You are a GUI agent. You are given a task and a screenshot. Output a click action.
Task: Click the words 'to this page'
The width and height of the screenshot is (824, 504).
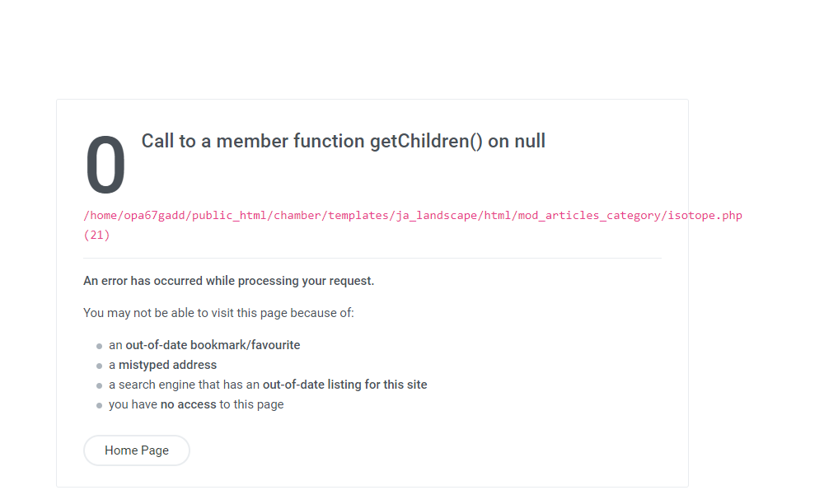(251, 404)
